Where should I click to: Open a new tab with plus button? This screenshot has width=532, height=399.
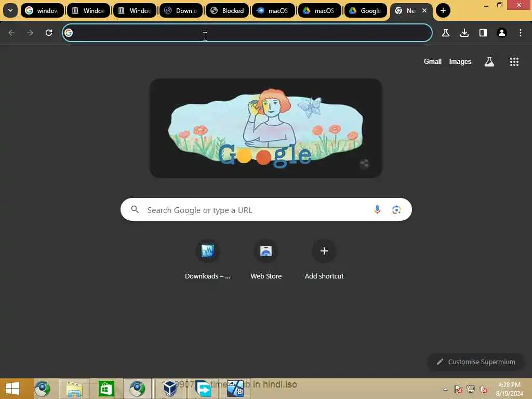(443, 10)
